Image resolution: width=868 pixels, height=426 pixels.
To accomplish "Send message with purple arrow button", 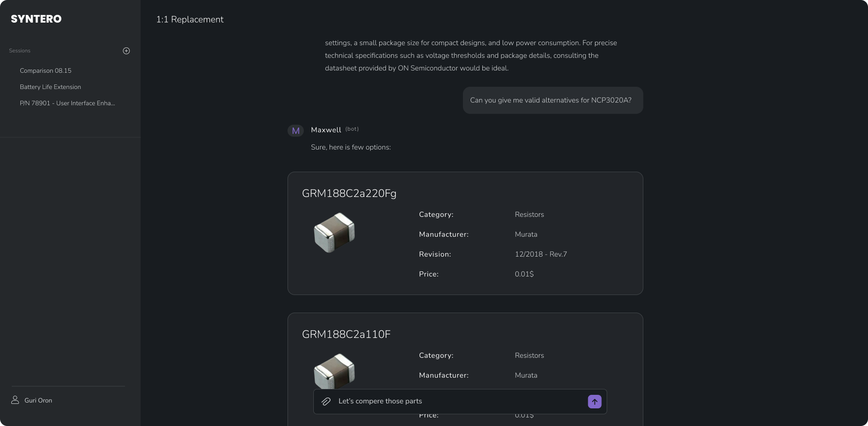I will [594, 402].
